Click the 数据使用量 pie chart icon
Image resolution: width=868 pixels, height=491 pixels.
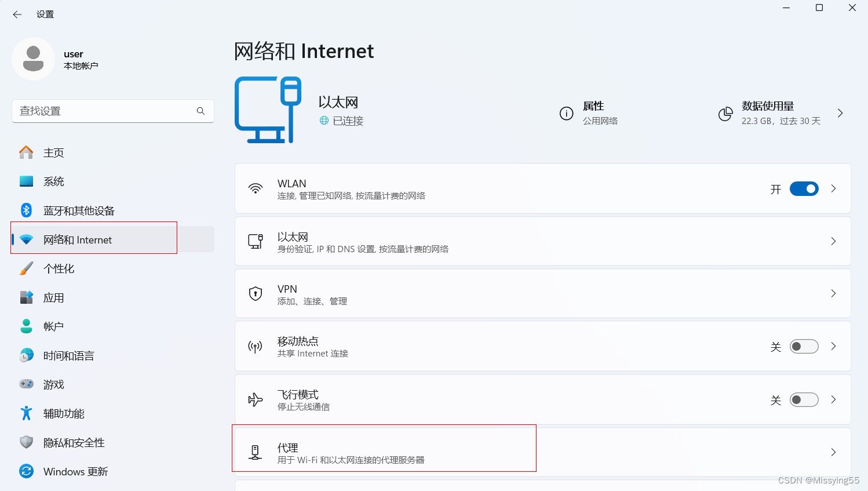(725, 114)
